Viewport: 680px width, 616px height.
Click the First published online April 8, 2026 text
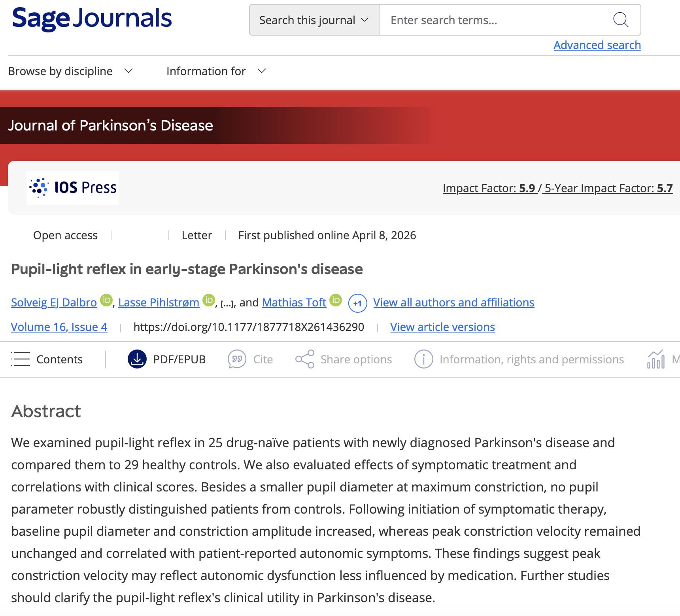(x=327, y=235)
